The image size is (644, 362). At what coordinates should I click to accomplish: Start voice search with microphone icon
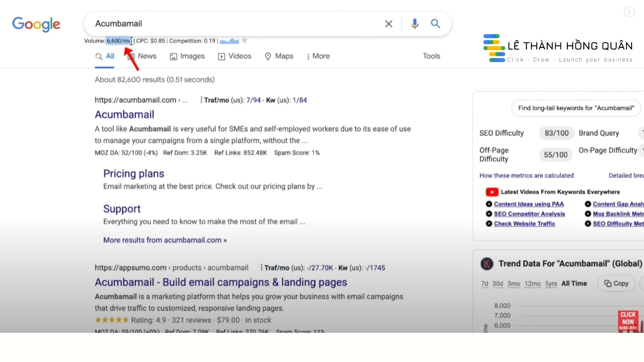(415, 24)
